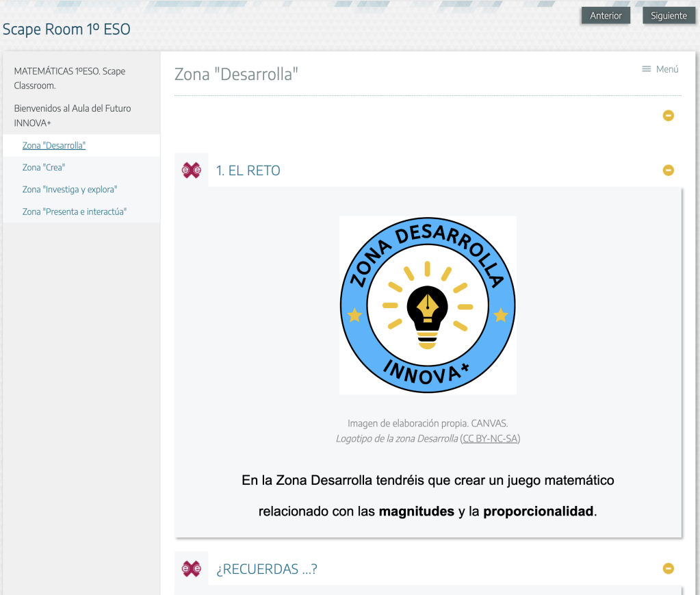700x595 pixels.
Task: Click the topmost yellow minus collapse icon
Action: pos(669,116)
